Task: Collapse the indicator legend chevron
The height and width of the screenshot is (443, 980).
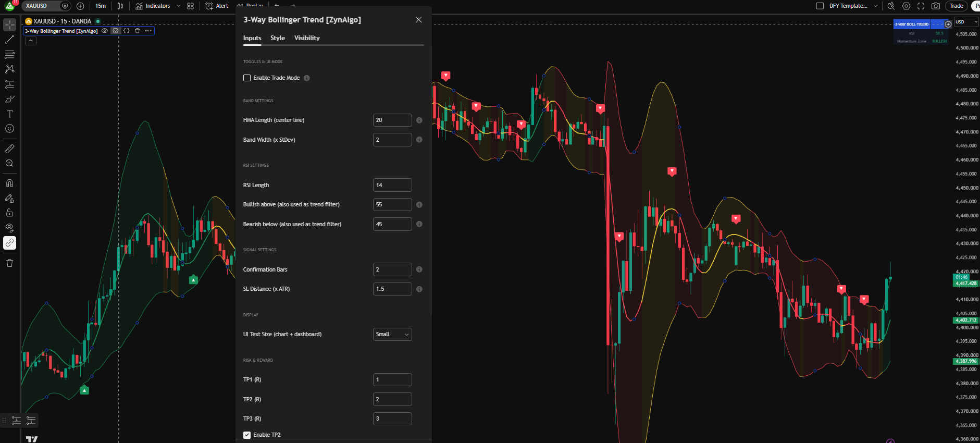Action: pos(31,41)
